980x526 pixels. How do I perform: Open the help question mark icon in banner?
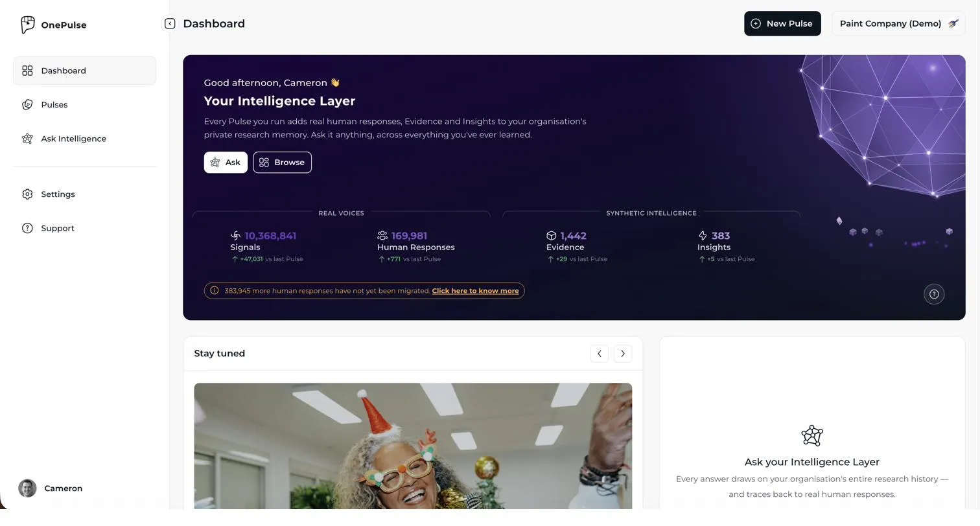point(934,294)
